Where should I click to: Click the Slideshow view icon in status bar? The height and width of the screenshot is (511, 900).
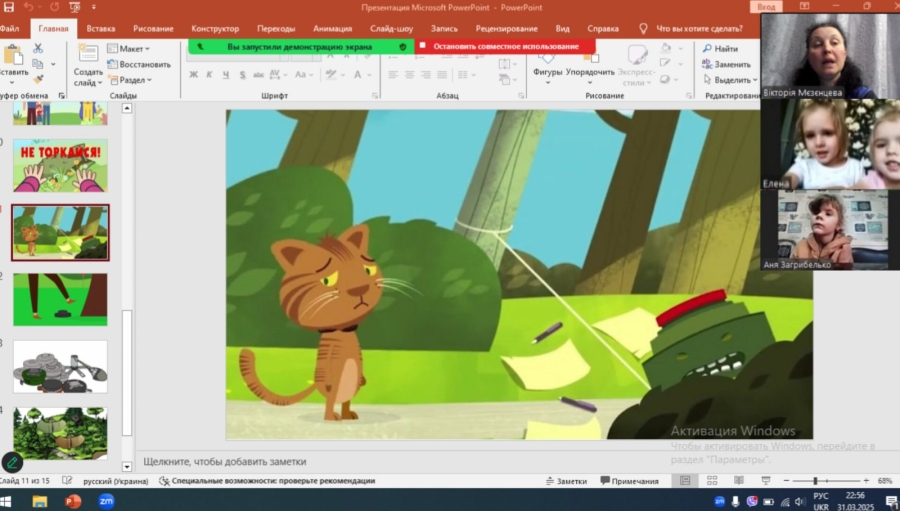point(766,481)
